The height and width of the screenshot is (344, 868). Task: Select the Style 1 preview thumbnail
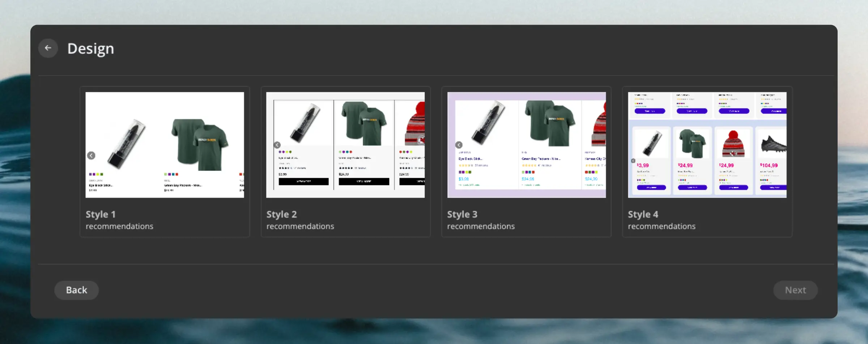(165, 145)
